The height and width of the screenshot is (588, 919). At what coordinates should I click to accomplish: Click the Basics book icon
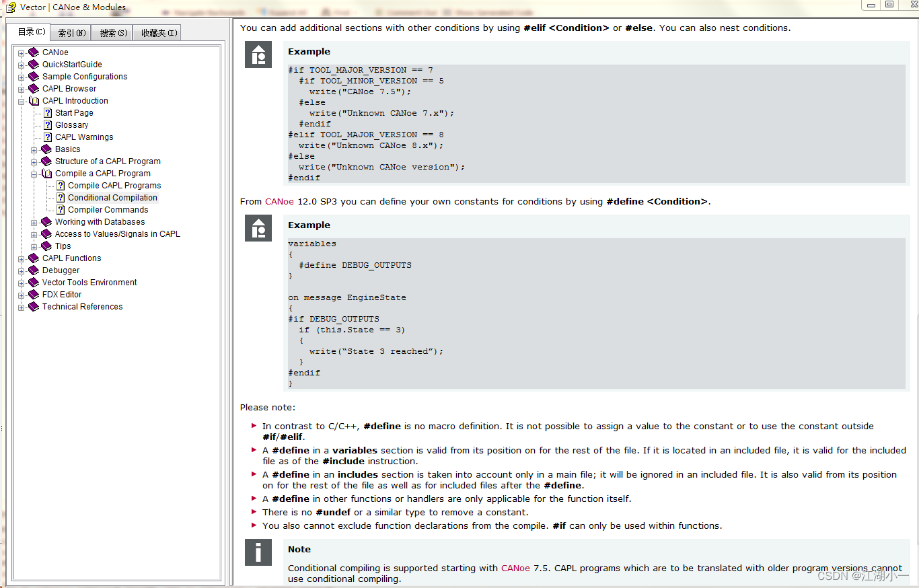click(46, 149)
